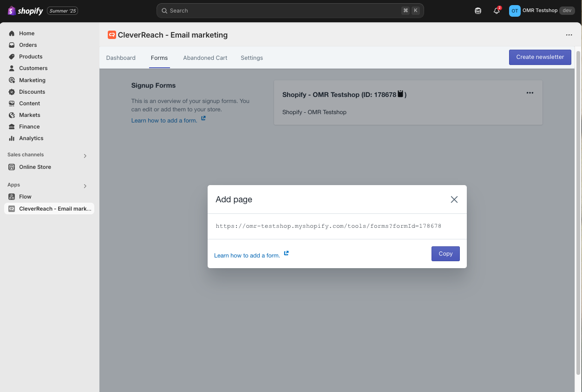Close the Add page dialog
Viewport: 582px width, 392px height.
[454, 199]
